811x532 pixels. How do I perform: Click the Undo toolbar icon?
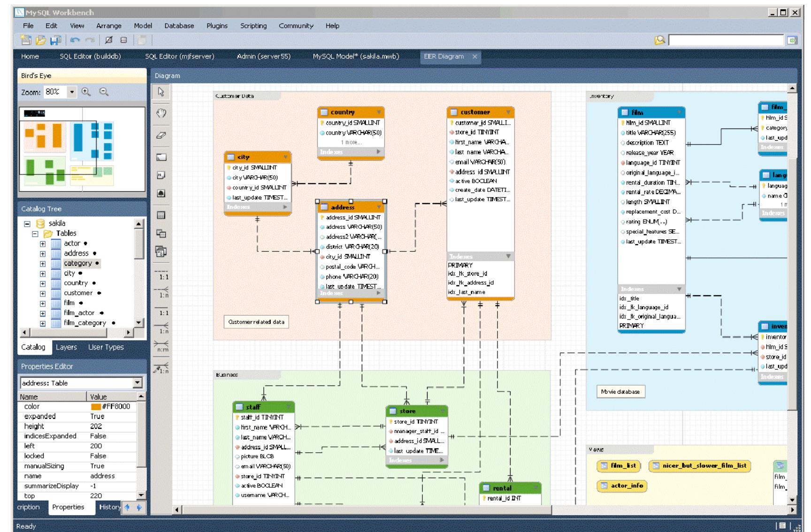click(x=75, y=40)
